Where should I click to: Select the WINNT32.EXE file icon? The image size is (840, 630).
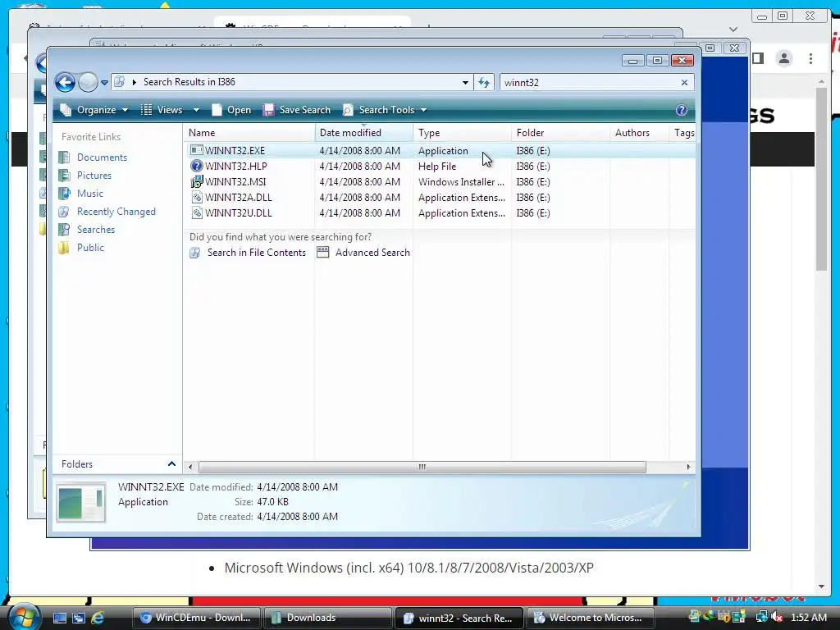(197, 151)
